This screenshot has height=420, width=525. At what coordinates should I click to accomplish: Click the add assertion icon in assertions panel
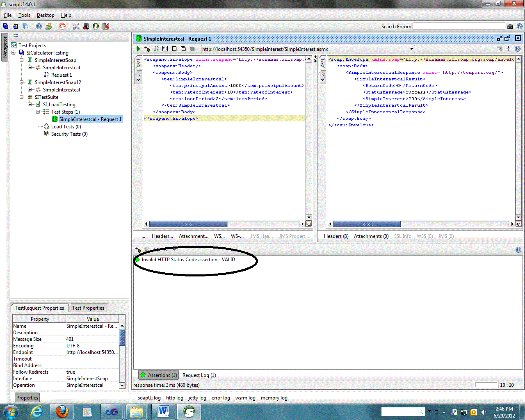pyautogui.click(x=138, y=249)
